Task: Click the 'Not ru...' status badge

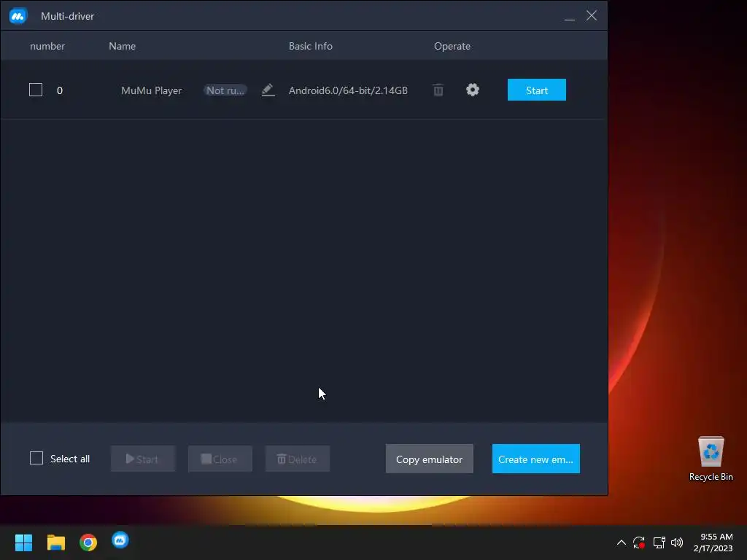Action: (x=225, y=90)
